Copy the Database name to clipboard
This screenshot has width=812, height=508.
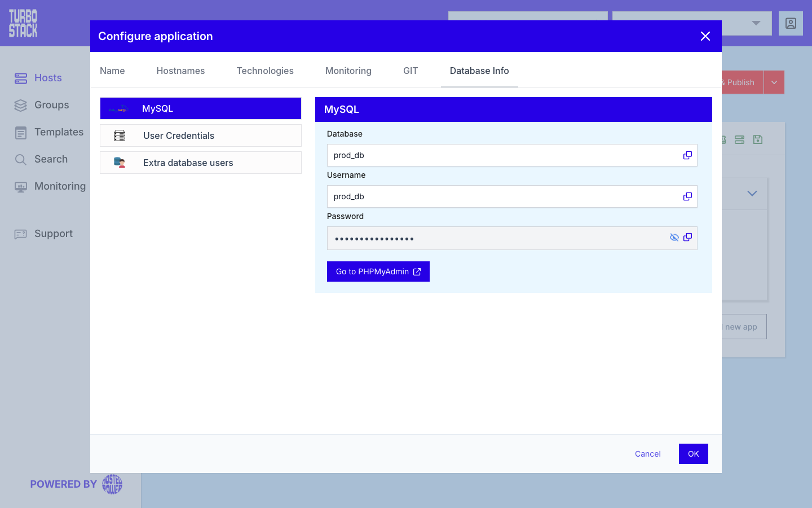687,155
